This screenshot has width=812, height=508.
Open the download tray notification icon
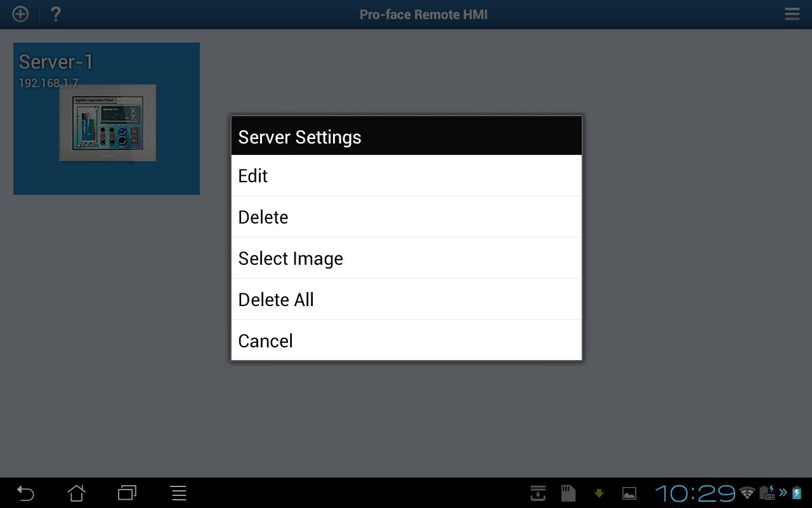point(538,493)
